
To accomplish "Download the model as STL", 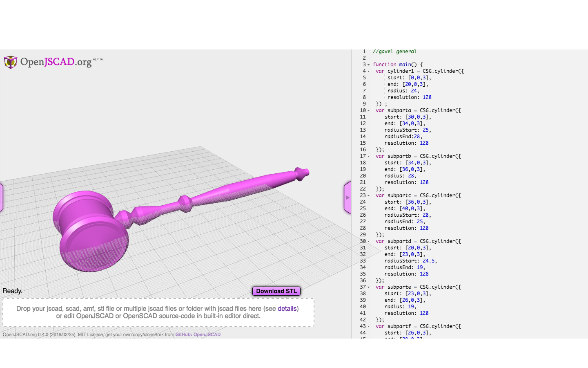I will (x=276, y=291).
